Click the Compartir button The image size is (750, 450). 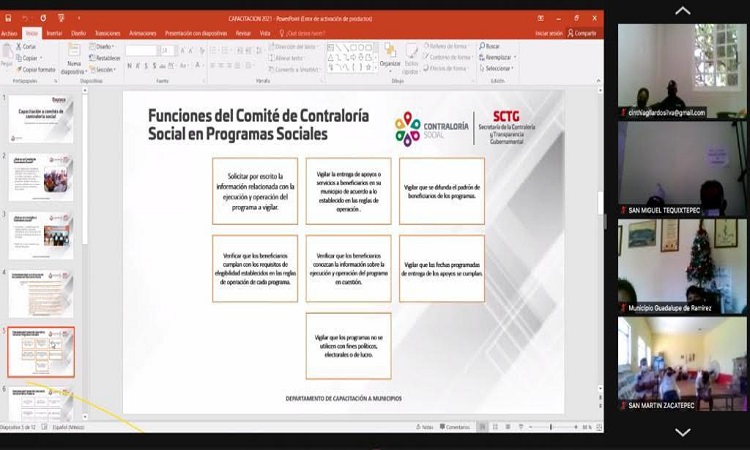581,33
